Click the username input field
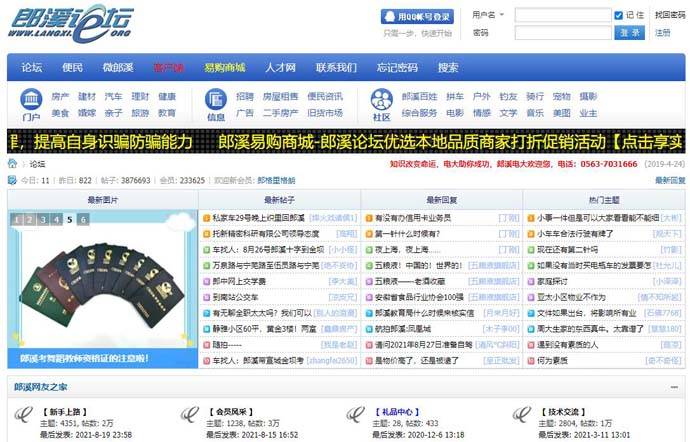This screenshot has width=690, height=442. click(563, 15)
